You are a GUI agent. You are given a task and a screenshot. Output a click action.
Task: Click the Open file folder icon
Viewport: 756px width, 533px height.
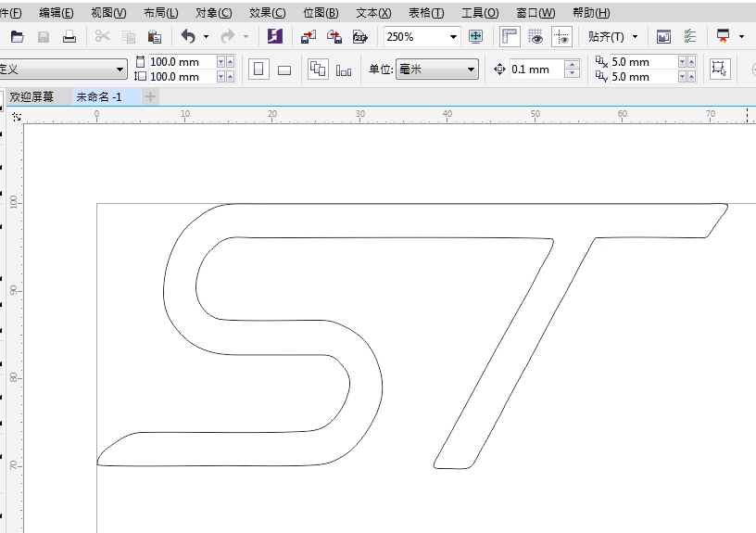18,37
